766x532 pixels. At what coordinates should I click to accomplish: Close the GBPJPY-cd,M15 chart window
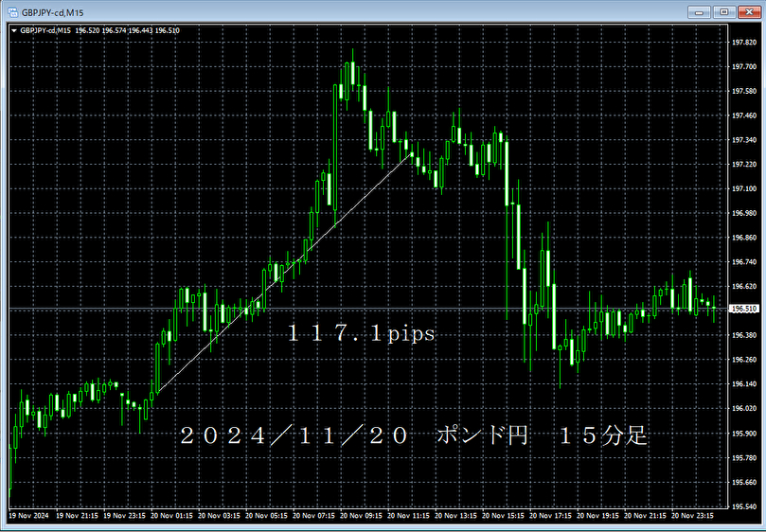point(749,12)
